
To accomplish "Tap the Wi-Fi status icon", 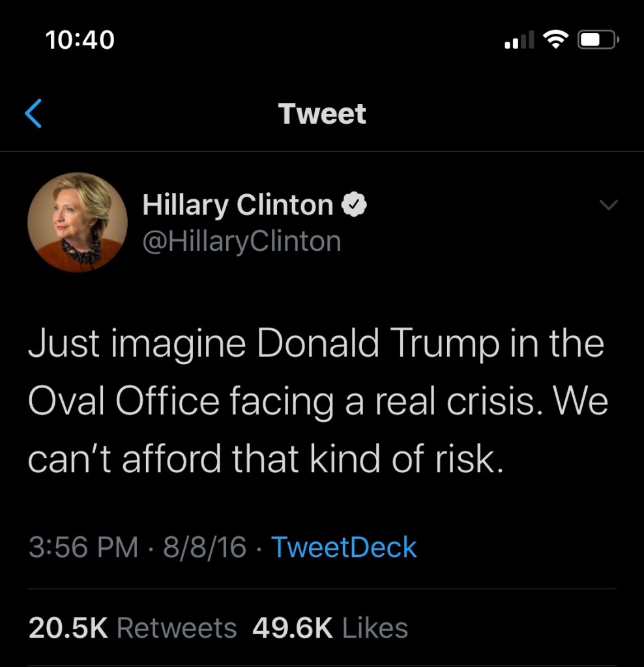I will pyautogui.click(x=555, y=40).
